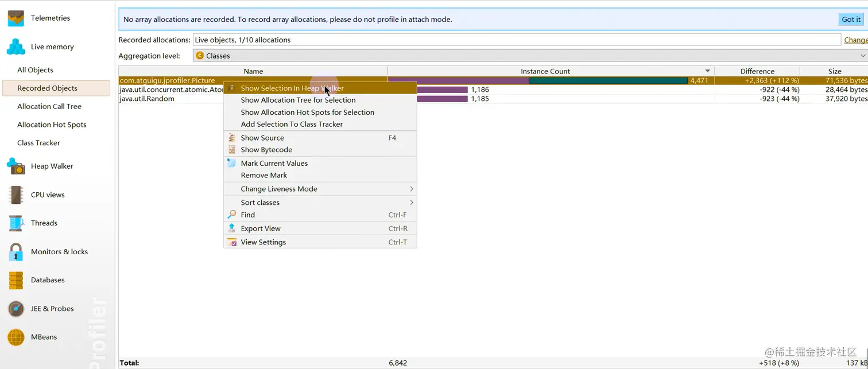Sort by the Size column header
Image resolution: width=868 pixels, height=369 pixels.
pyautogui.click(x=834, y=71)
